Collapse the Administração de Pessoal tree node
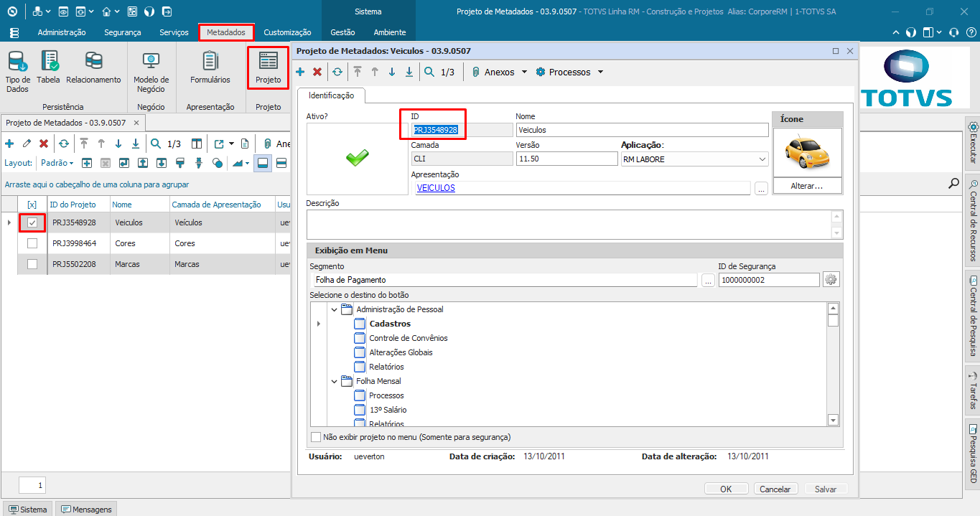This screenshot has height=516, width=980. click(x=334, y=309)
